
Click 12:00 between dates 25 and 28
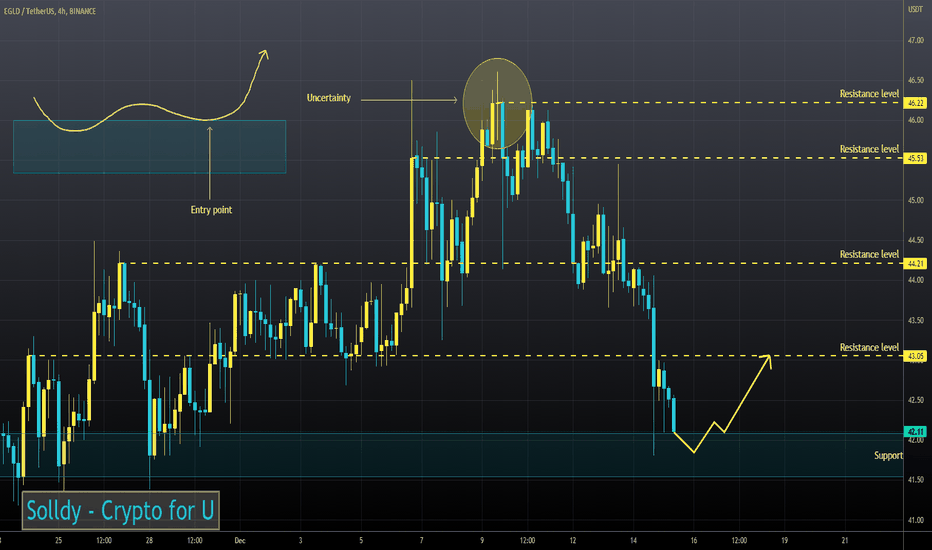[104, 540]
